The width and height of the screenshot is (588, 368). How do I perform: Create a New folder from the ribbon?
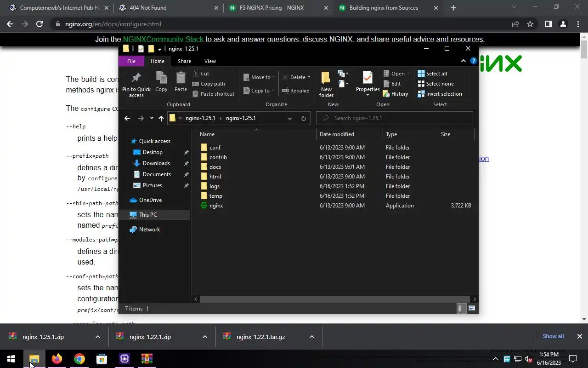tap(326, 85)
